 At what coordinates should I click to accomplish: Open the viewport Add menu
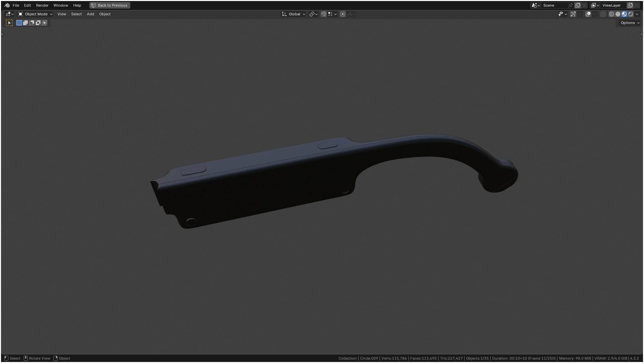click(90, 14)
